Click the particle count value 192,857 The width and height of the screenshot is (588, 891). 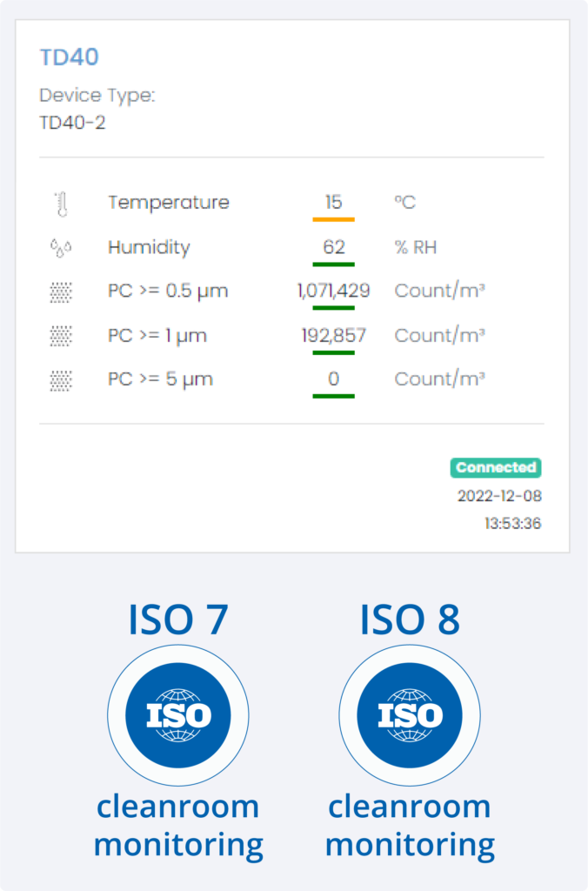pos(333,335)
